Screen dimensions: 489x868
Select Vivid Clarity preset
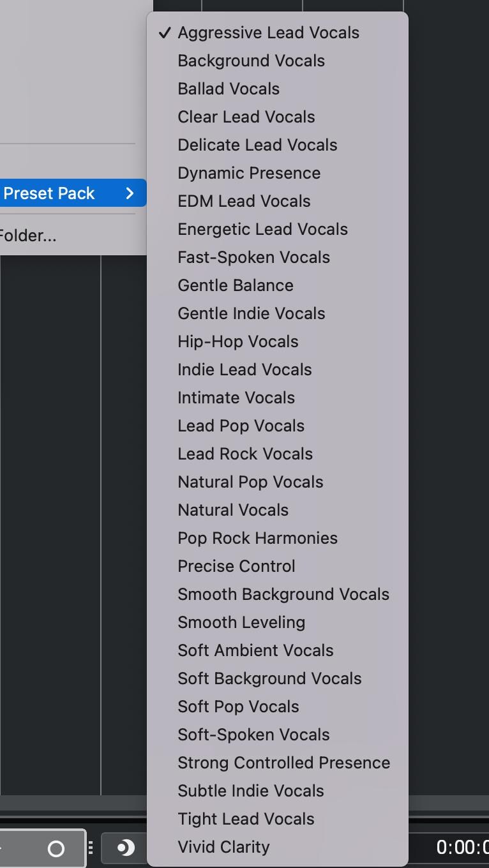click(223, 847)
